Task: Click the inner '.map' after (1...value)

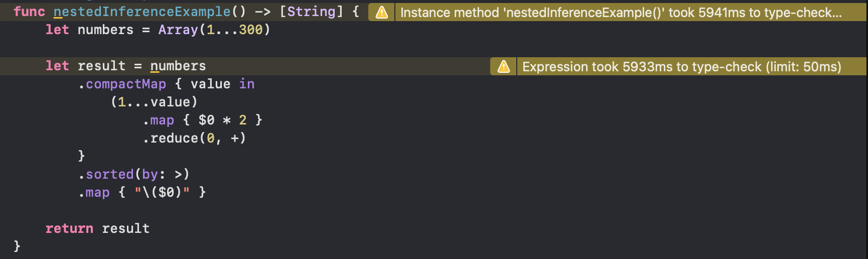Action: 159,120
